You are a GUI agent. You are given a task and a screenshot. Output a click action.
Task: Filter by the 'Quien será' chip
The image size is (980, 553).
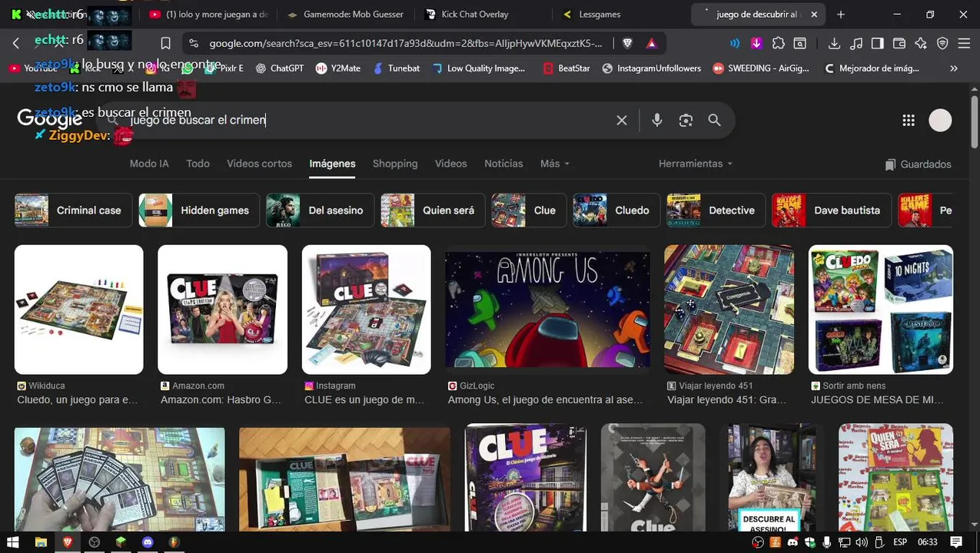[x=433, y=210]
